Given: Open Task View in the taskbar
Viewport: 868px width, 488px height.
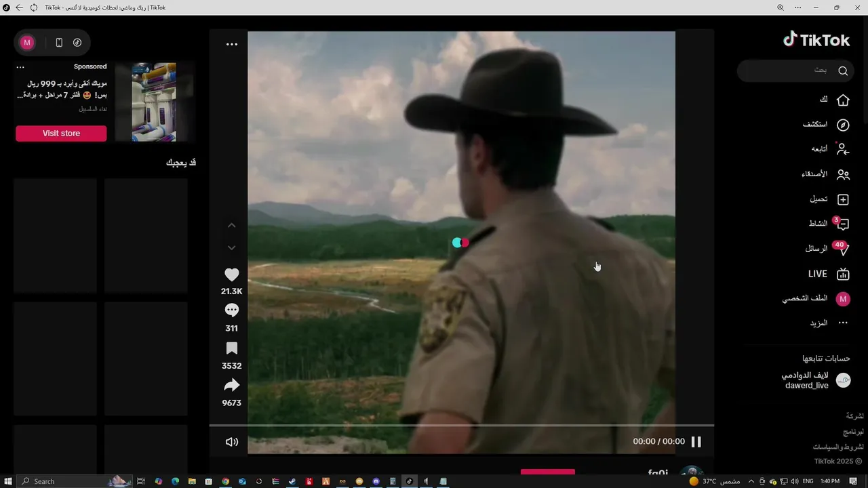Looking at the screenshot, I should click(x=141, y=481).
